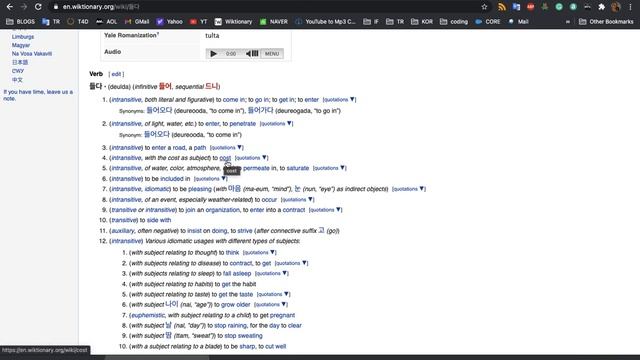Open the Other Bookmarks folder
Image resolution: width=640 pixels, height=360 pixels.
(x=606, y=22)
